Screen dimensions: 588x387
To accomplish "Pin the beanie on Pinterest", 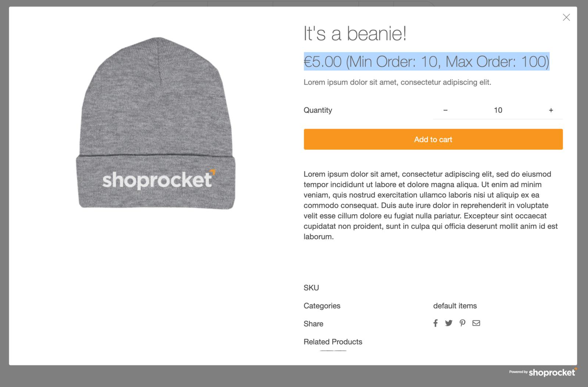I will (x=462, y=323).
